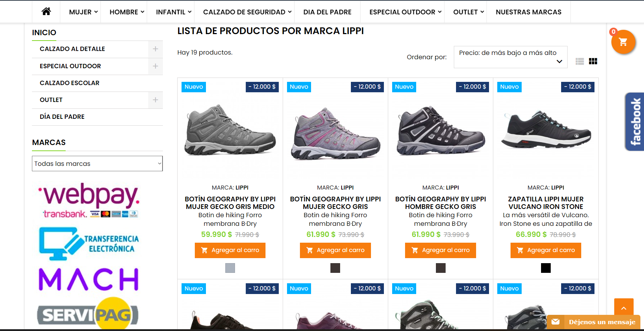The height and width of the screenshot is (331, 644).
Task: Switch to list view layout icon
Action: pyautogui.click(x=580, y=61)
